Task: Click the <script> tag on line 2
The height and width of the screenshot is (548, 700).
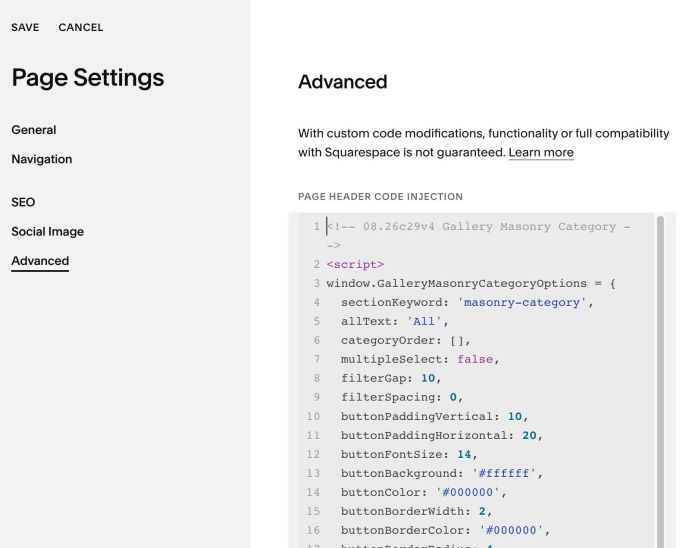Action: point(355,265)
